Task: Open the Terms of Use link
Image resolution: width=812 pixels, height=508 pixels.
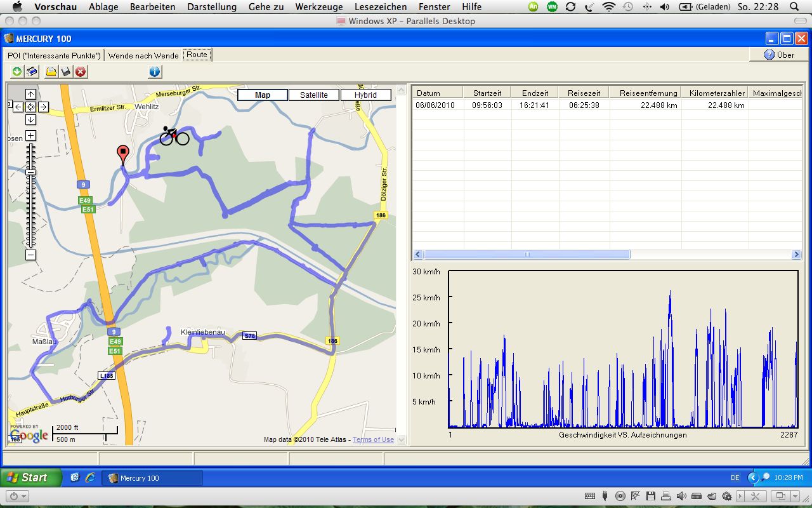Action: 373,439
